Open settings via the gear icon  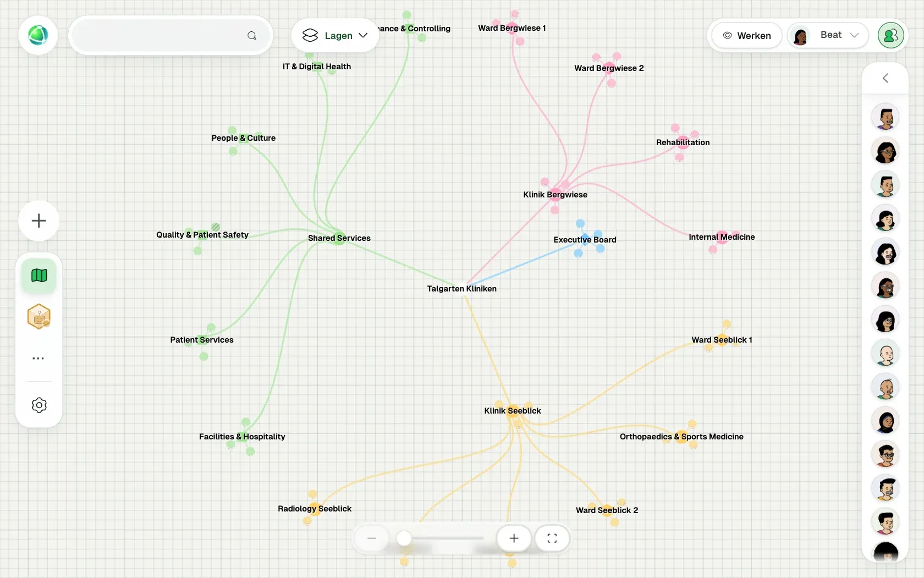click(x=39, y=405)
